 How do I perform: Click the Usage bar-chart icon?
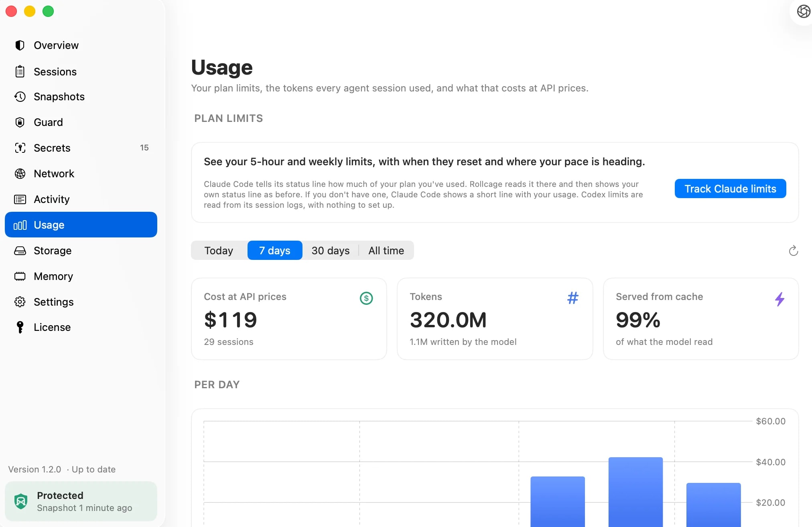(20, 225)
